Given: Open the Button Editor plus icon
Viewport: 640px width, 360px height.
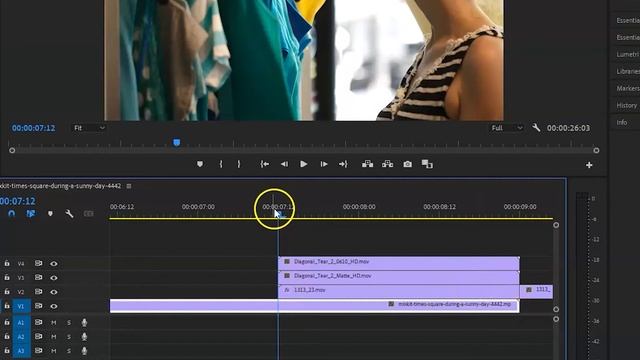Looking at the screenshot, I should [x=589, y=165].
